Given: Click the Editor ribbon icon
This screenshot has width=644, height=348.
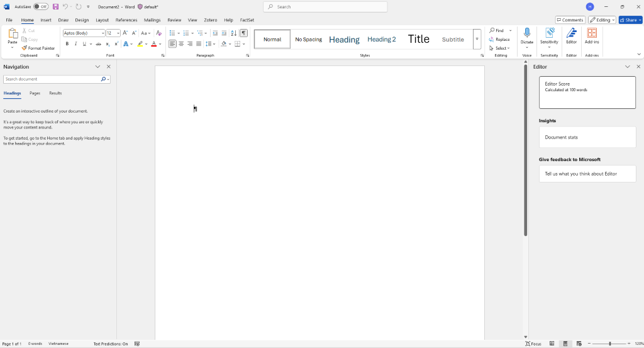Looking at the screenshot, I should [571, 36].
